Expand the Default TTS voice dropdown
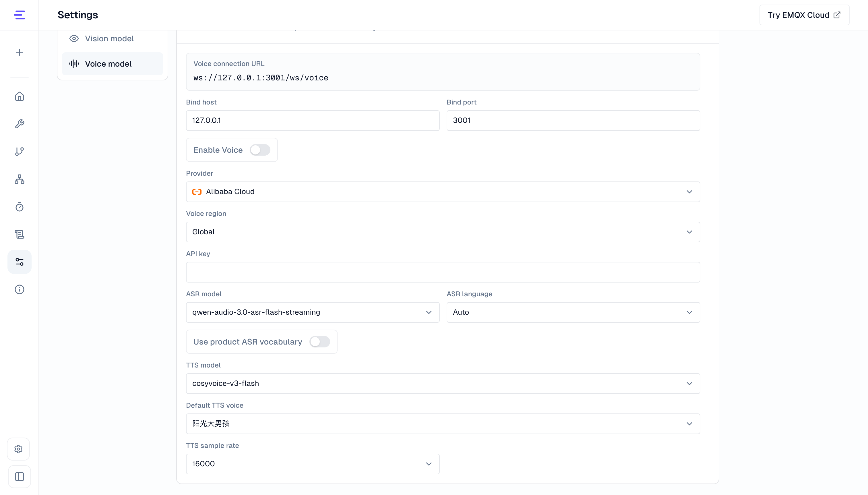Screen dimensions: 868x495 click(x=443, y=424)
